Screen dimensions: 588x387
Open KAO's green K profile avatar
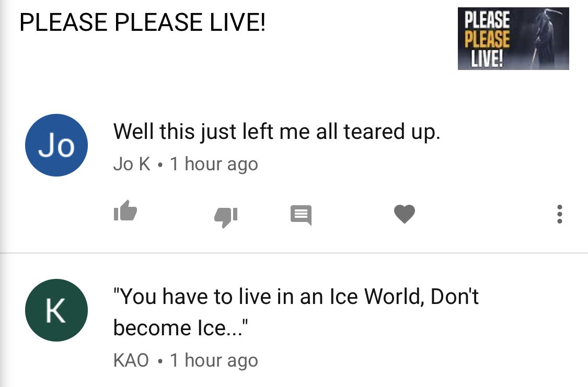[x=56, y=310]
